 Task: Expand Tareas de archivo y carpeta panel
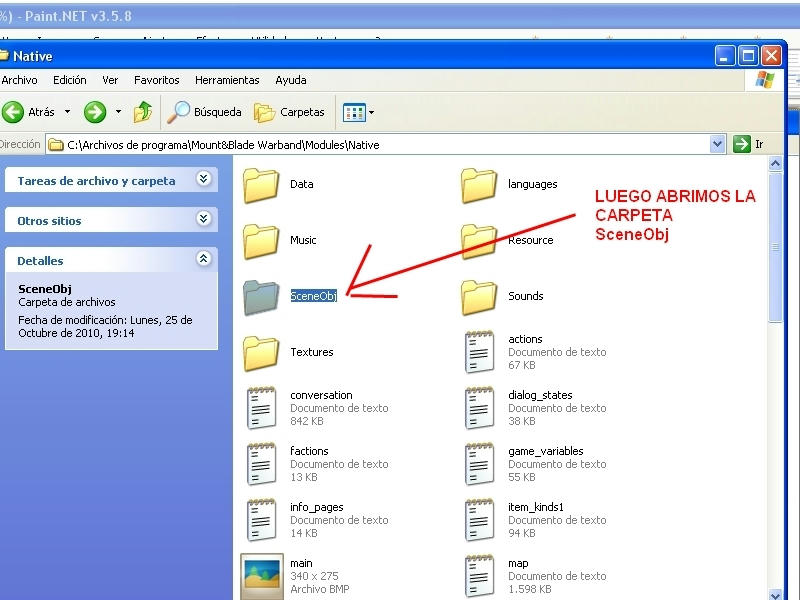pos(204,180)
